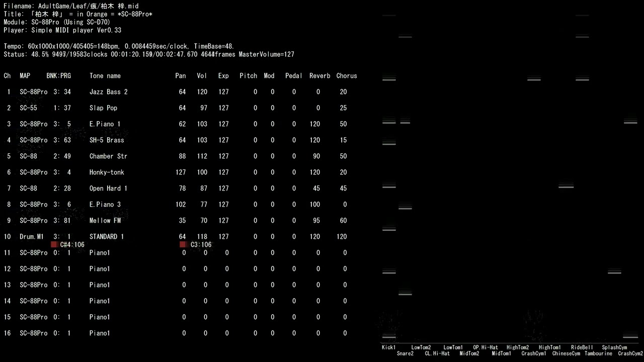644x362 pixels.
Task: Click the Ch column header
Action: tap(7, 76)
